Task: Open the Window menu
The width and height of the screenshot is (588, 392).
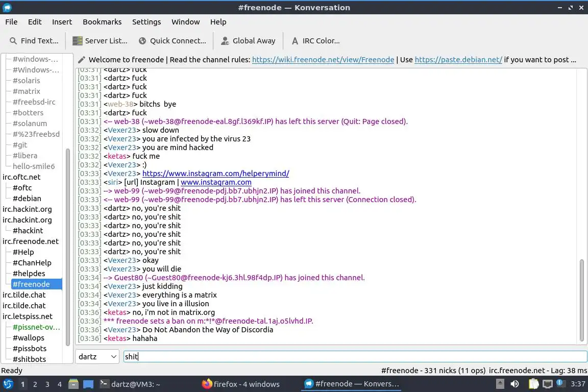Action: coord(185,22)
